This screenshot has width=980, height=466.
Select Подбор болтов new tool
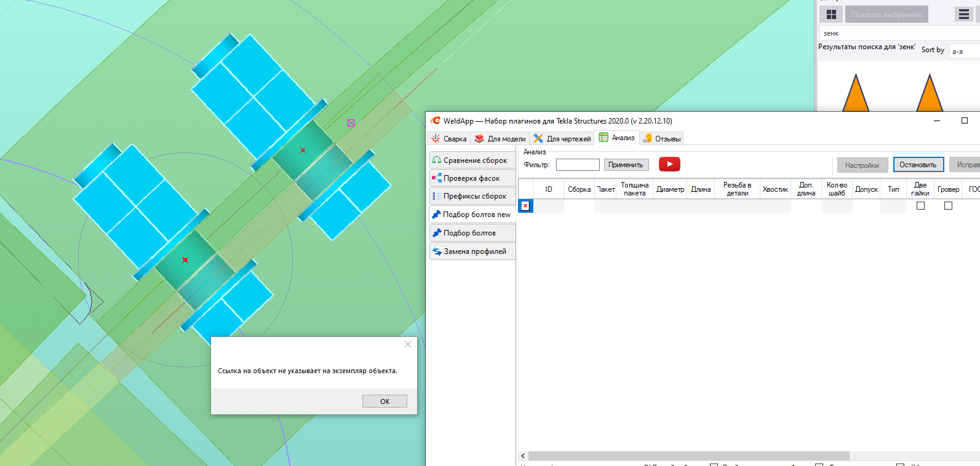[x=472, y=215]
